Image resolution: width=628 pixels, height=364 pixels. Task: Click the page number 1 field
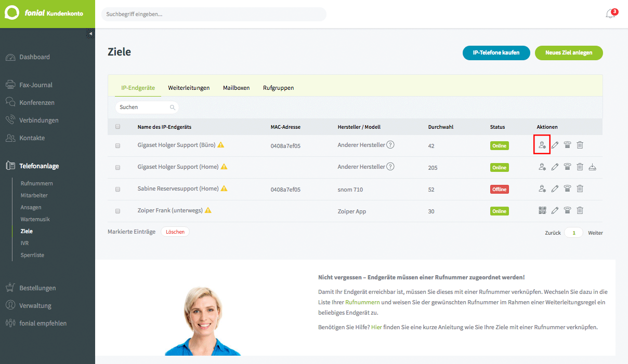tap(574, 233)
